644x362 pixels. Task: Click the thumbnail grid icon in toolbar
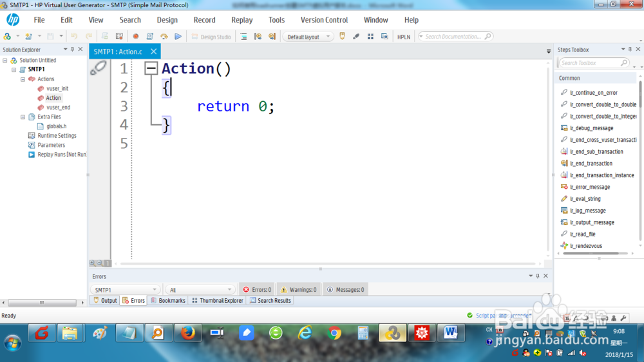point(370,37)
